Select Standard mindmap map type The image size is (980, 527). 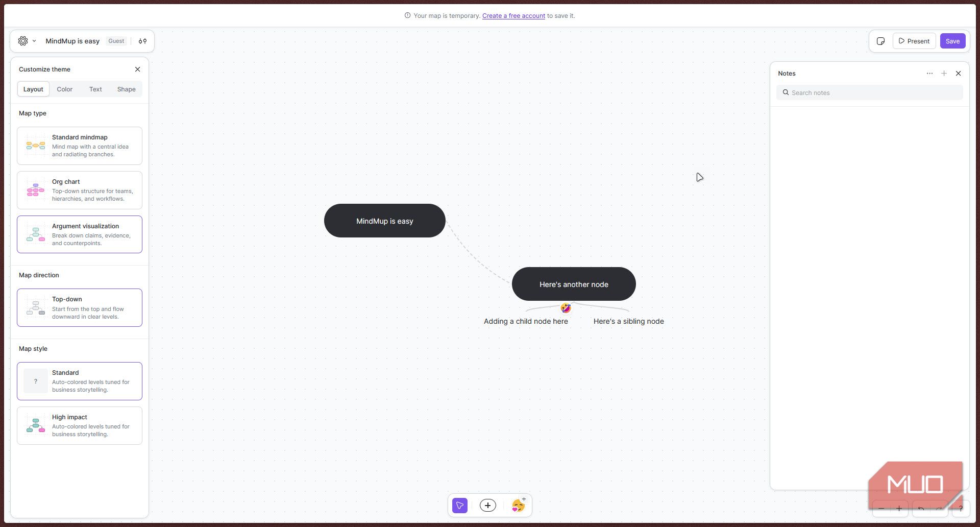point(80,146)
